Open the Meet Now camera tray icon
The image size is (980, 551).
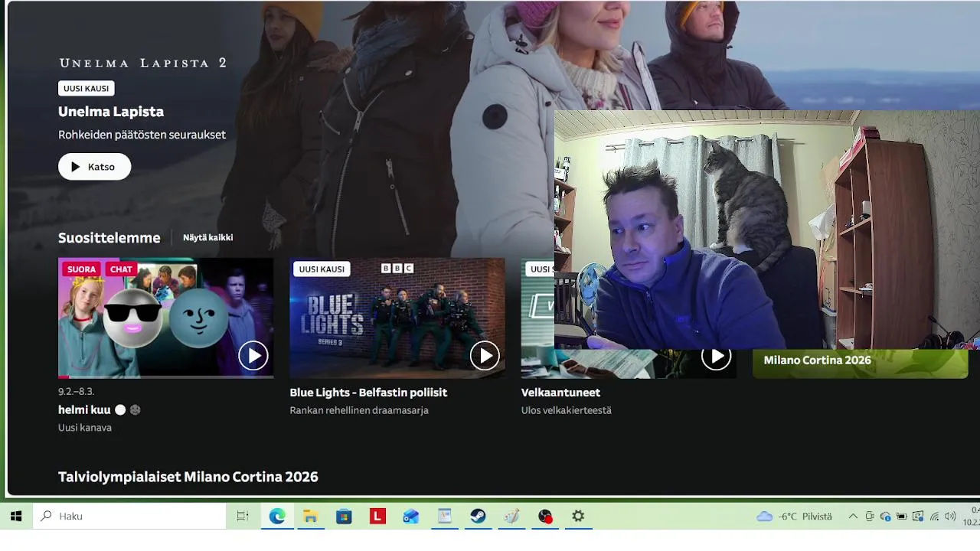[x=870, y=517]
